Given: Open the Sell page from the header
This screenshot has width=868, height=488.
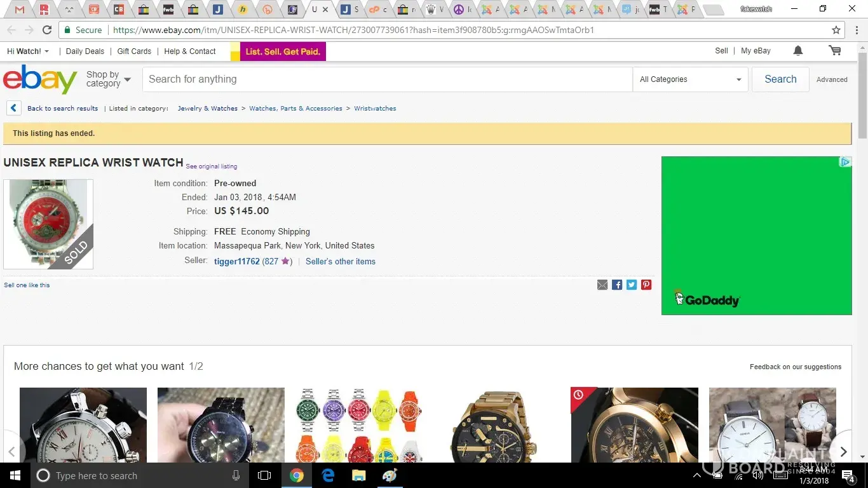Looking at the screenshot, I should [x=721, y=51].
